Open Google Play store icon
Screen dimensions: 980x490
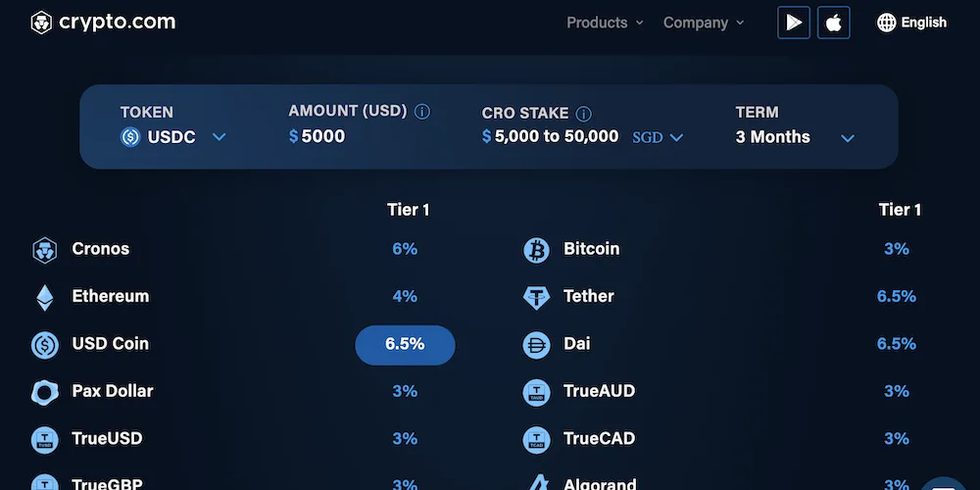(794, 23)
